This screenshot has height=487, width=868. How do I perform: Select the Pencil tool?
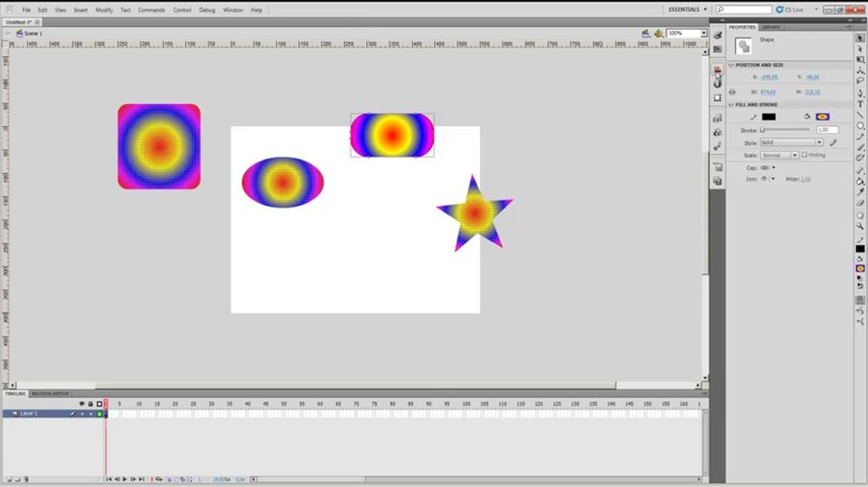pos(861,136)
